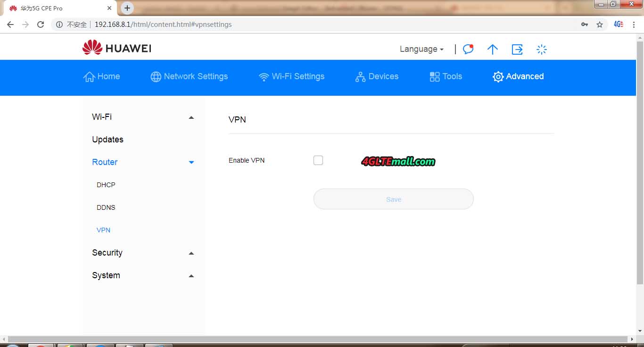The image size is (644, 347).
Task: Click the update arrow icon in header
Action: pos(492,49)
